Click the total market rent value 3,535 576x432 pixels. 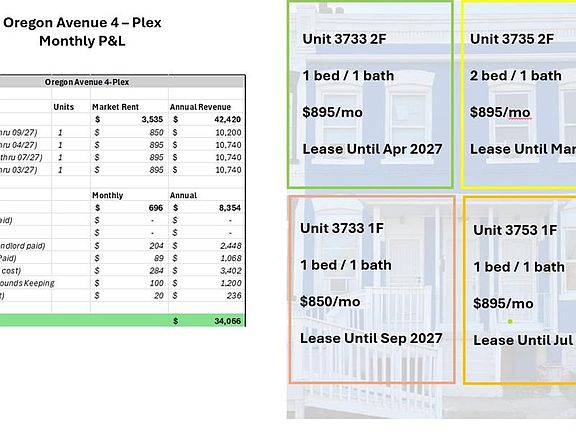point(152,119)
